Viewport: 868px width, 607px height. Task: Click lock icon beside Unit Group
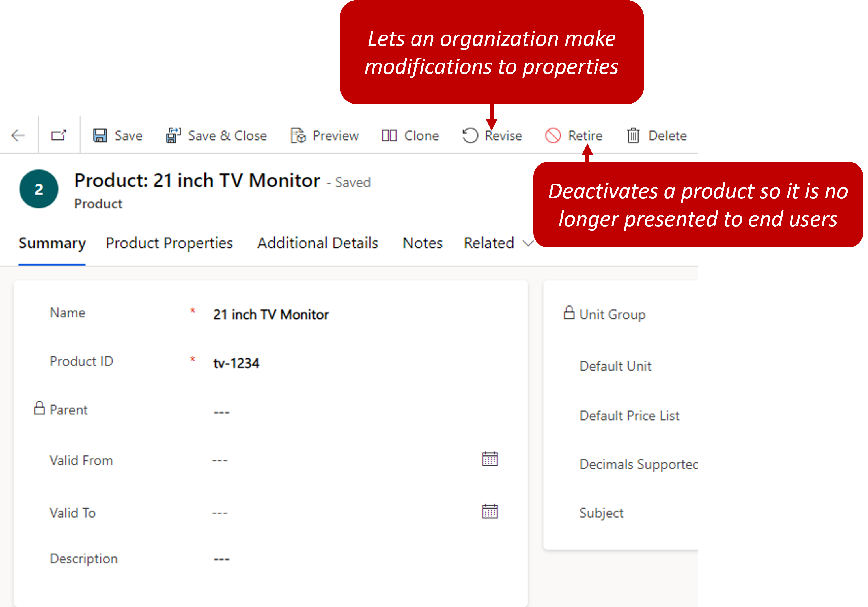(569, 313)
